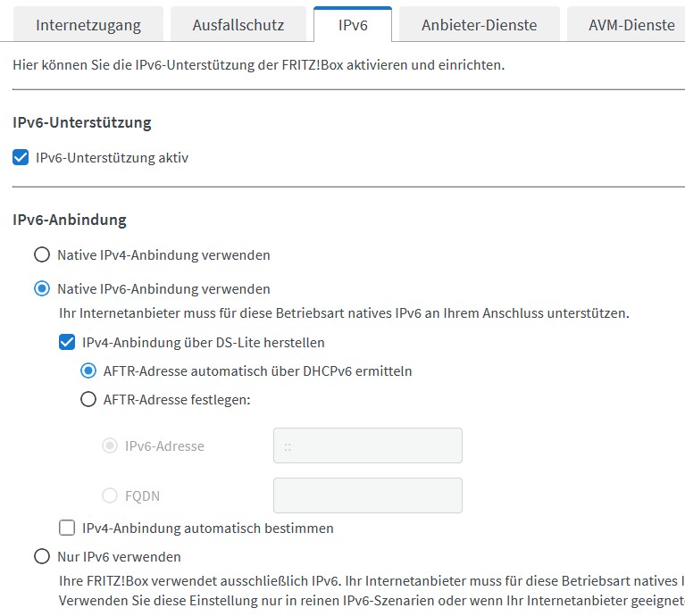
Task: Open the Ausfallschutz tab
Action: (x=238, y=25)
